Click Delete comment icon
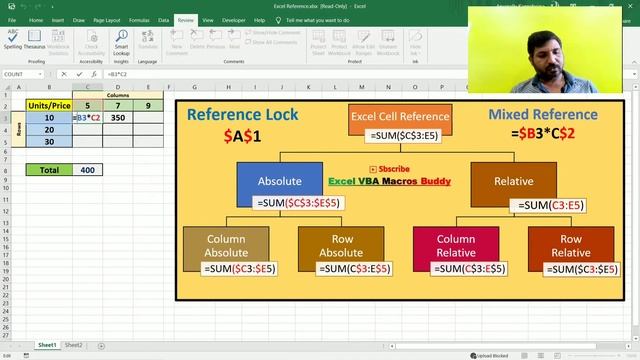 (197, 40)
